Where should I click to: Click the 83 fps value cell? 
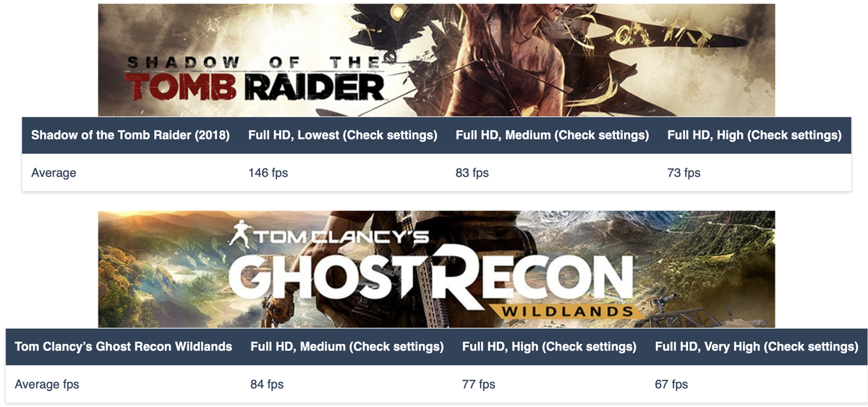point(472,173)
